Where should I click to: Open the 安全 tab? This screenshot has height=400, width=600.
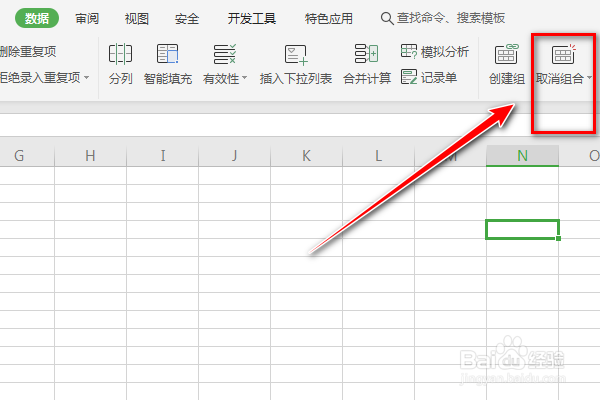187,18
